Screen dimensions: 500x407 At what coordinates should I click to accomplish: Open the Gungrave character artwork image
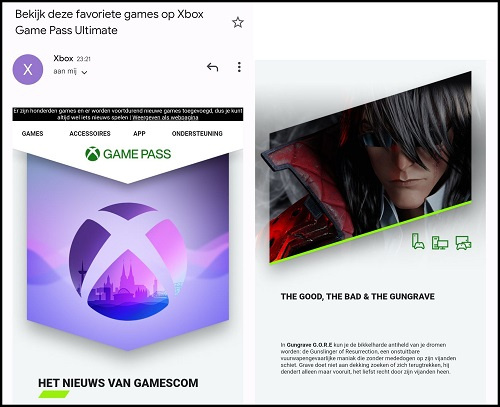tap(370, 167)
